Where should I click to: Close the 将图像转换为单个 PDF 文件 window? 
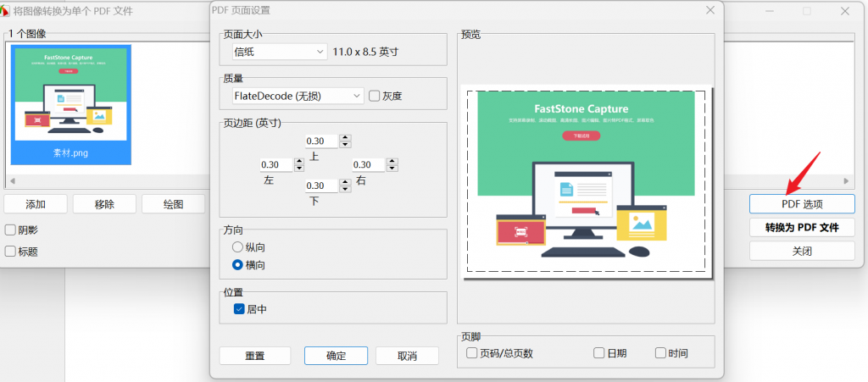[845, 11]
